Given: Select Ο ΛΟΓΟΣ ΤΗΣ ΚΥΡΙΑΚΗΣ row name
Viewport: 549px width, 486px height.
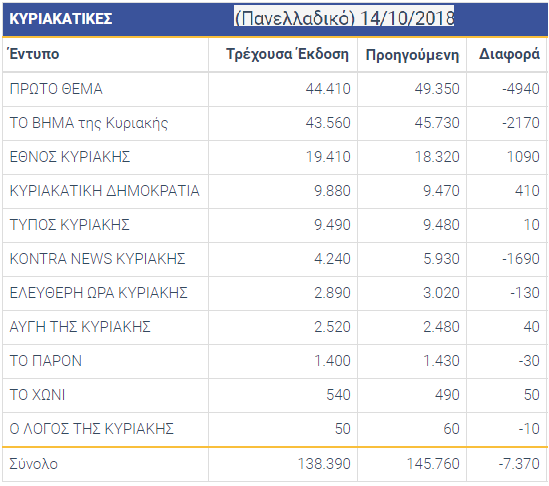Looking at the screenshot, I should click(91, 428).
